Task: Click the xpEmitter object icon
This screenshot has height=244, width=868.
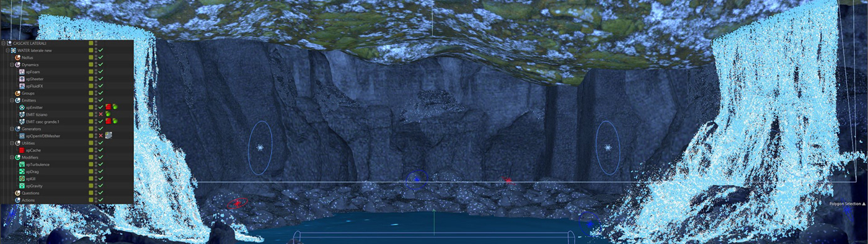Action: [x=22, y=108]
